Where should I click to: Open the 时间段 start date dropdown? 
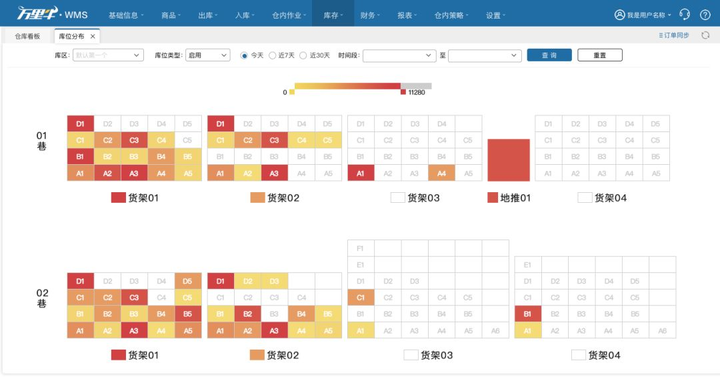pos(399,56)
